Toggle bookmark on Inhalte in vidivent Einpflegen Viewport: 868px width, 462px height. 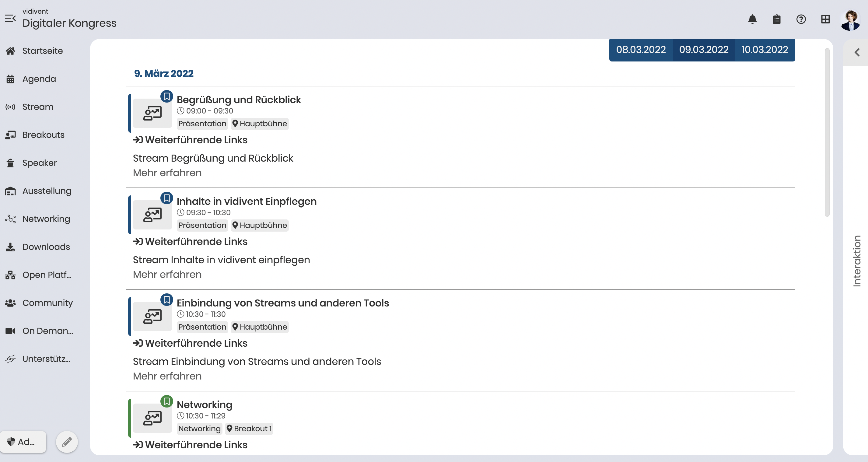click(166, 198)
